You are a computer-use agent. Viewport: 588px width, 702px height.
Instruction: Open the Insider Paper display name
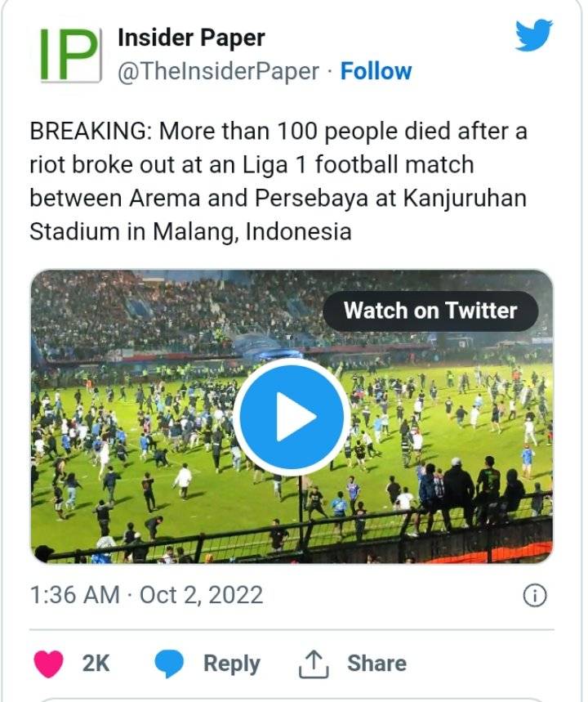click(x=191, y=38)
